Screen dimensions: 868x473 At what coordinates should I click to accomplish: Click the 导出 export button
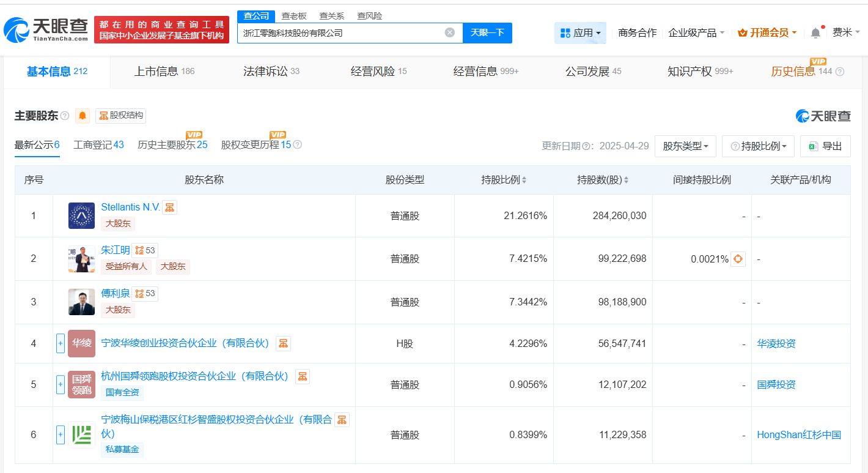[825, 146]
